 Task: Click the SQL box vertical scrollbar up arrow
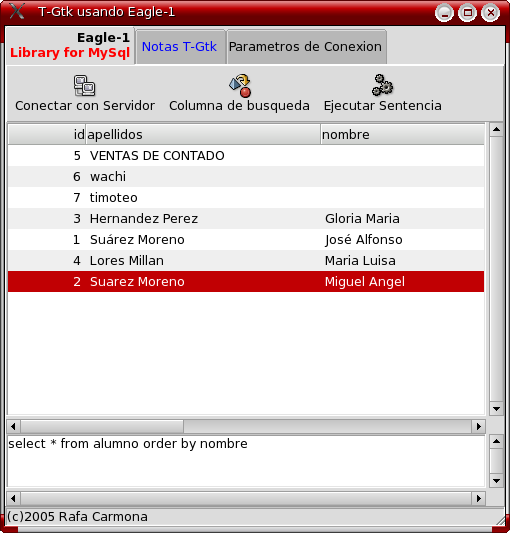click(x=496, y=442)
